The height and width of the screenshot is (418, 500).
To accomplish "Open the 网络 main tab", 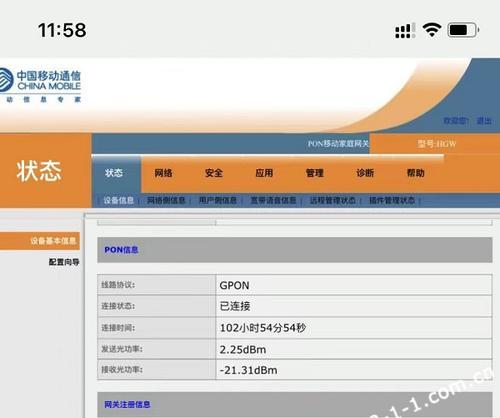I will pyautogui.click(x=164, y=173).
